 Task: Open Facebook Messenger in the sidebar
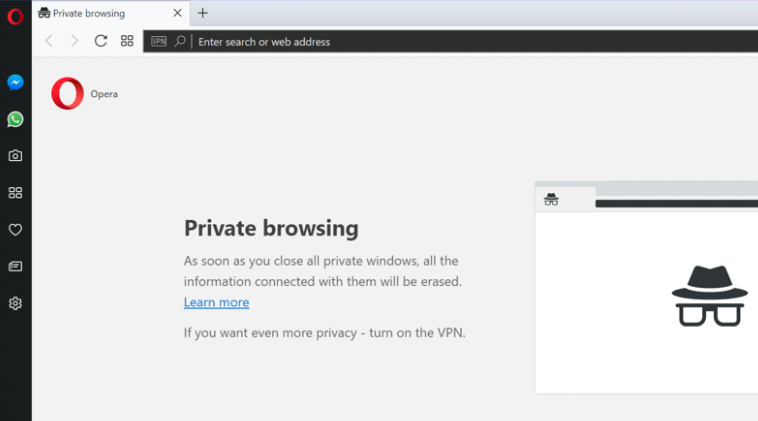coord(15,82)
